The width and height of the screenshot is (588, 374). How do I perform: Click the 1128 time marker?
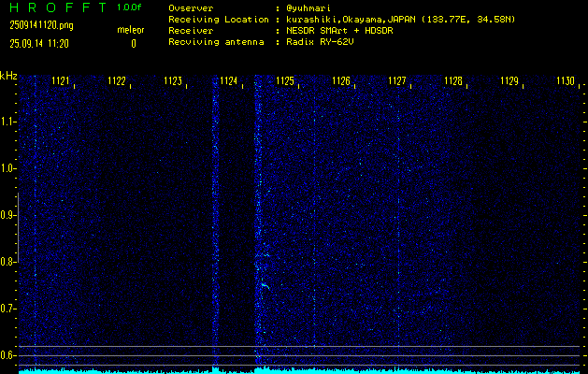click(x=453, y=81)
